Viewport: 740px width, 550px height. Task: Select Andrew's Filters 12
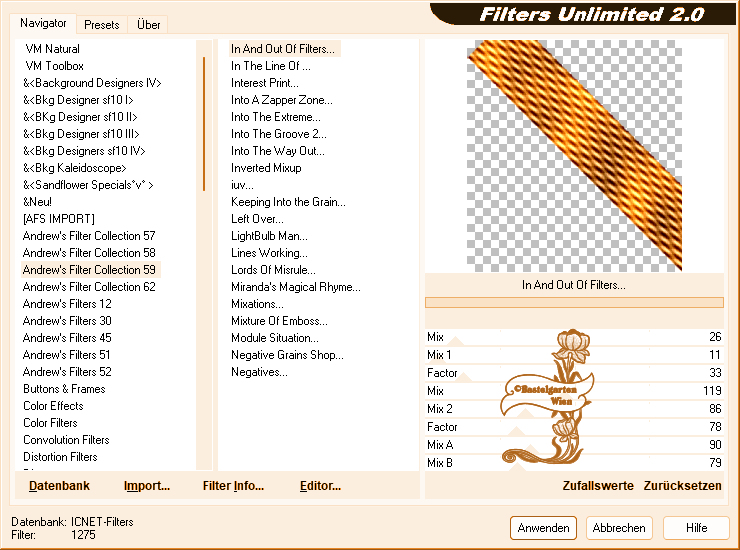click(67, 304)
